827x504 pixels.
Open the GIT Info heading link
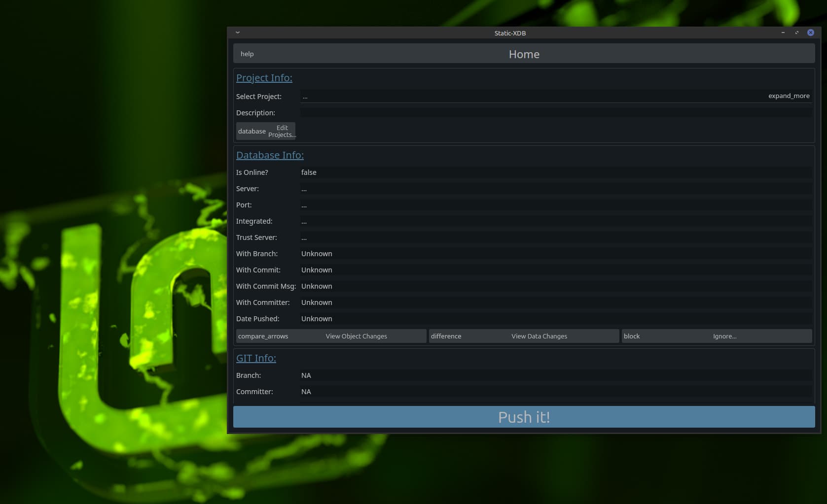click(256, 358)
